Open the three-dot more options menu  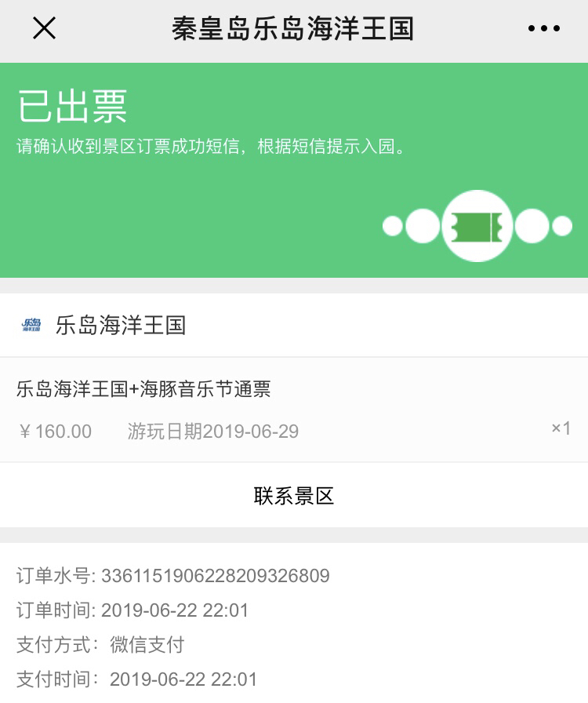(x=543, y=28)
